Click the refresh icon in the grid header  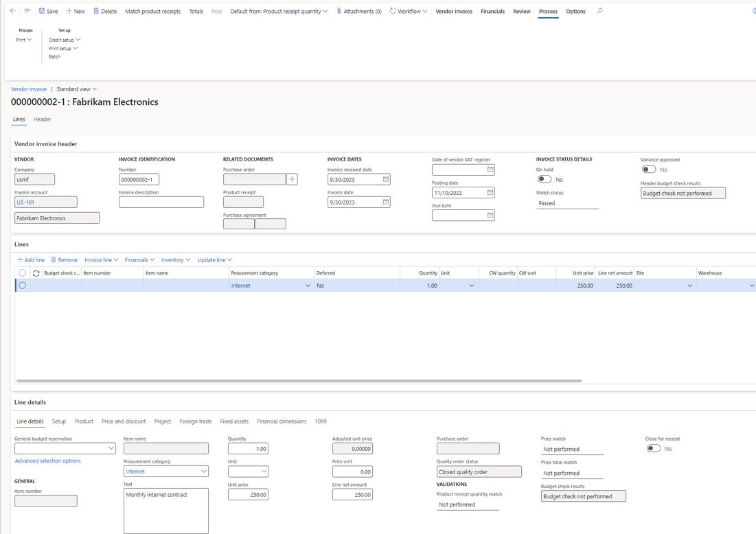(35, 272)
